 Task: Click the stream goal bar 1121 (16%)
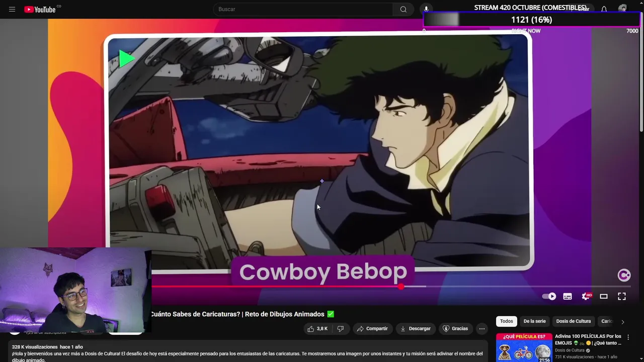coord(531,20)
